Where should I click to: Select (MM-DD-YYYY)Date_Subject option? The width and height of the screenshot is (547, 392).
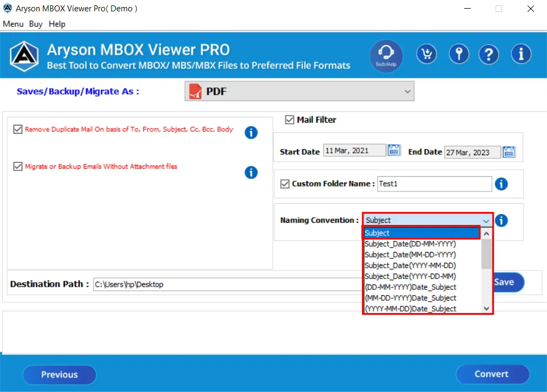[422, 298]
